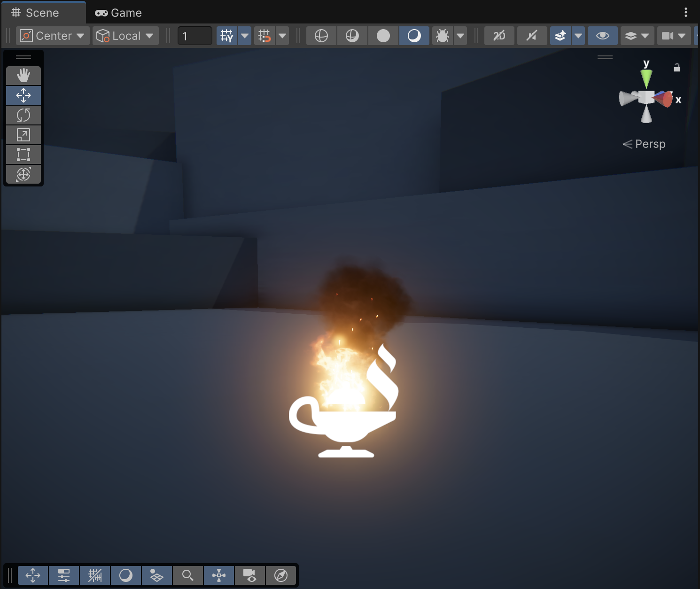This screenshot has width=700, height=589.
Task: Open the Local handle rotation dropdown
Action: [125, 36]
